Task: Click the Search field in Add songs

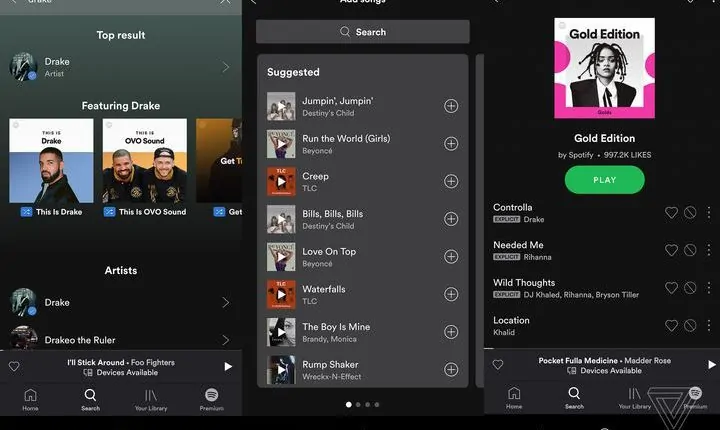Action: (x=362, y=32)
